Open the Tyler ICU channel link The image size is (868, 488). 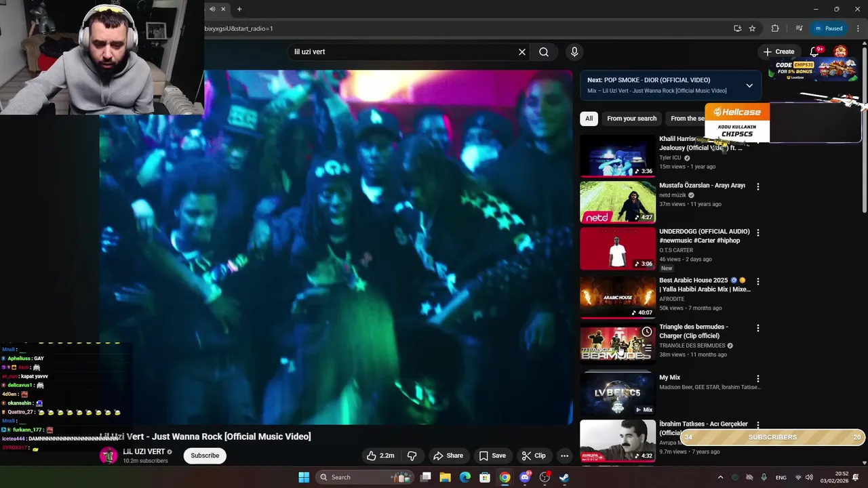pos(670,158)
